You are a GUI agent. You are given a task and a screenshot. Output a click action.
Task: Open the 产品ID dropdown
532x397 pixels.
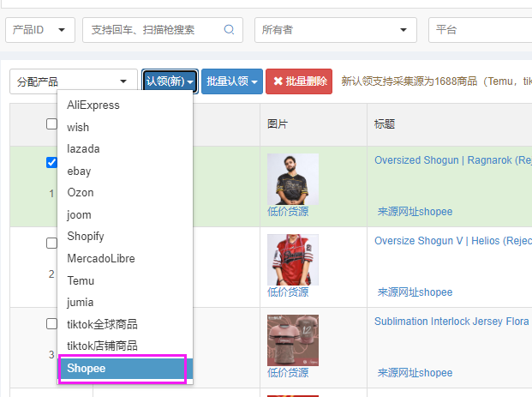(40, 30)
